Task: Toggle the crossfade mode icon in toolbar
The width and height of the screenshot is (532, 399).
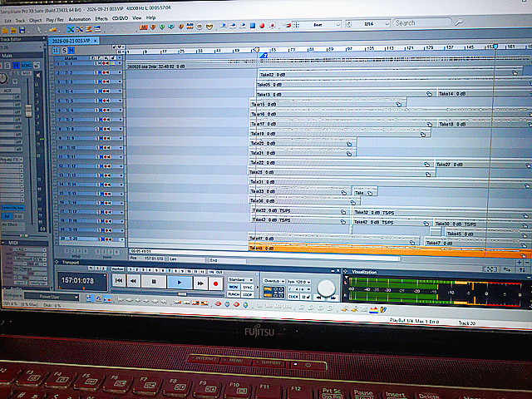Action: (71, 30)
